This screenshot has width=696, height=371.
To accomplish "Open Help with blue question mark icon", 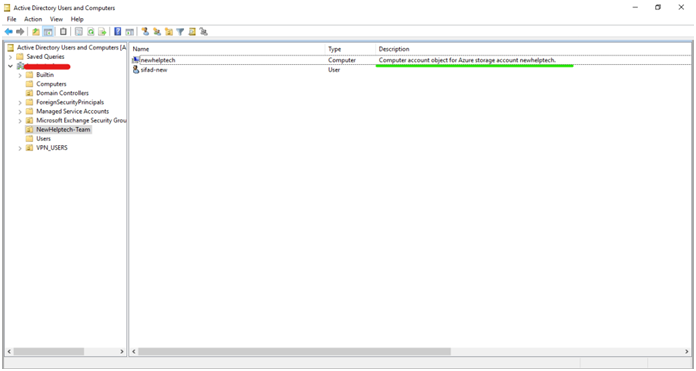I will [118, 32].
